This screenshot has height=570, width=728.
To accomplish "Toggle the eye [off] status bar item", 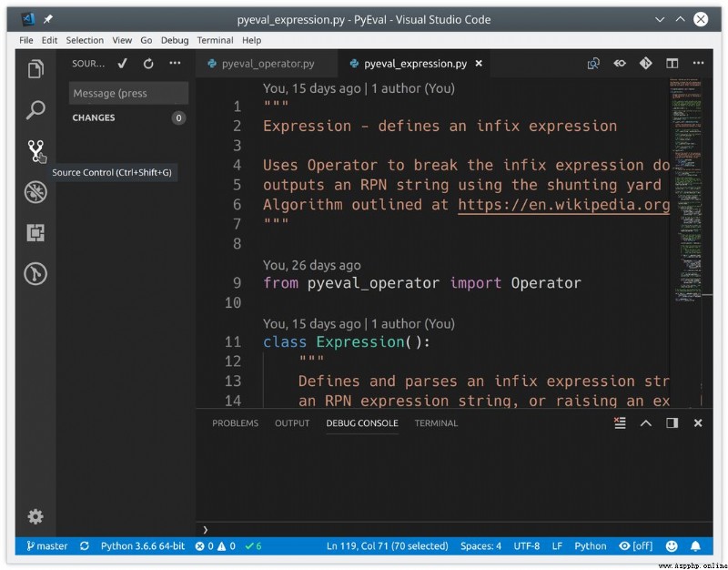I will tap(635, 546).
